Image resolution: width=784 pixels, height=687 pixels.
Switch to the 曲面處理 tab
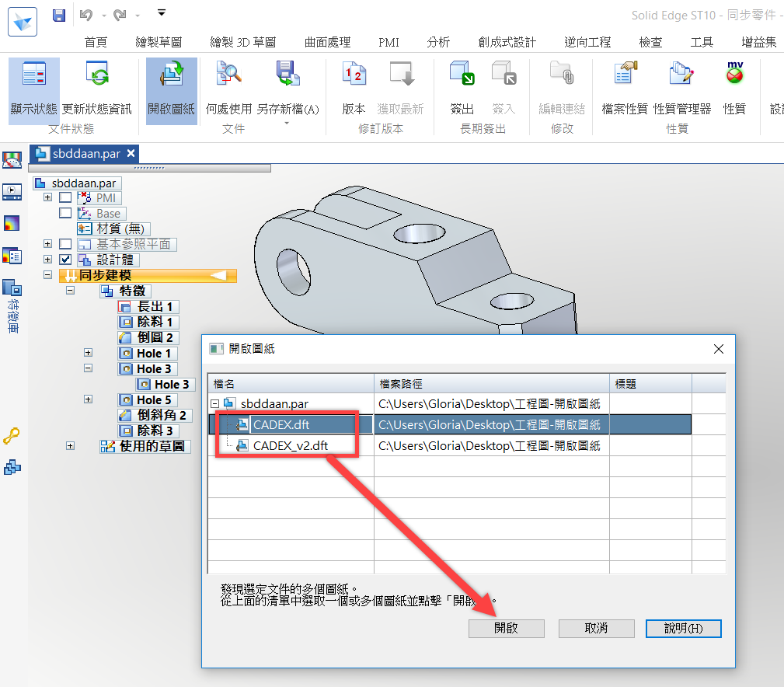pos(327,43)
